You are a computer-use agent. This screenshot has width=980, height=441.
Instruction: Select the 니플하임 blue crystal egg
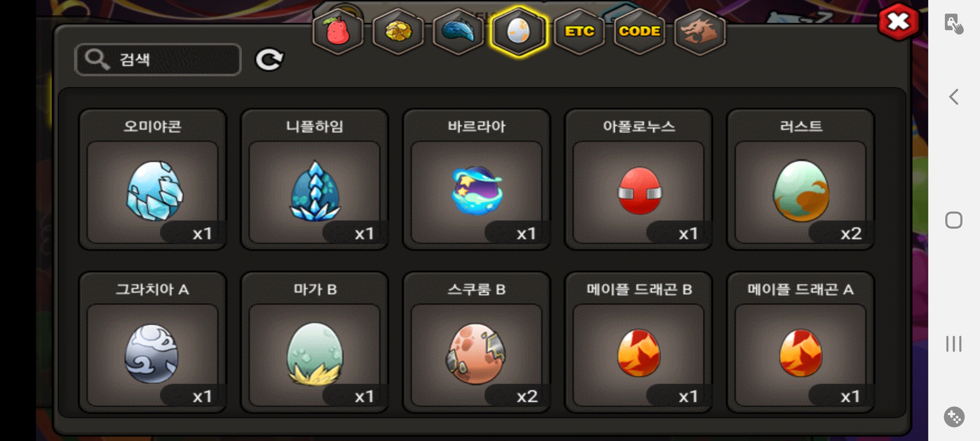[314, 179]
